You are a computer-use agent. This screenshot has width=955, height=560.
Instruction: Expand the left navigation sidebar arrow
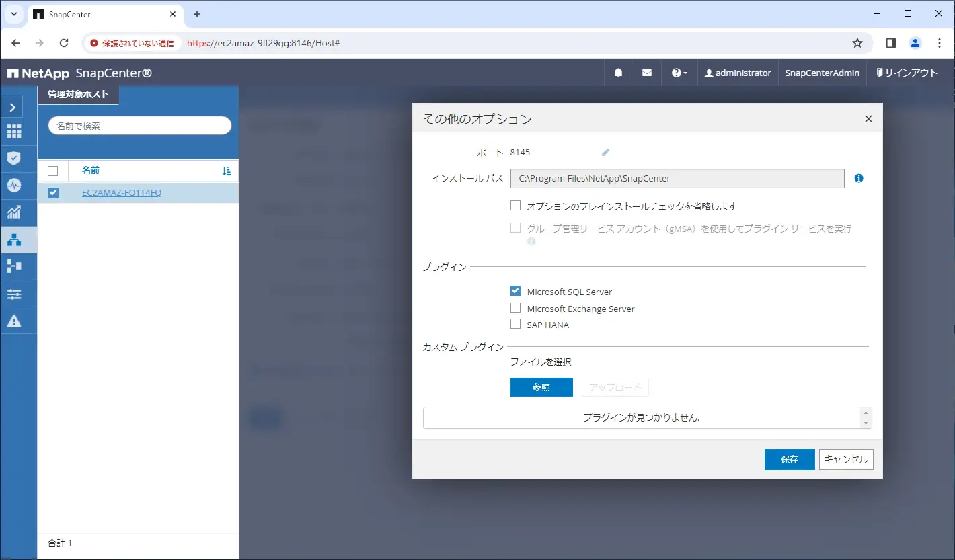click(13, 107)
